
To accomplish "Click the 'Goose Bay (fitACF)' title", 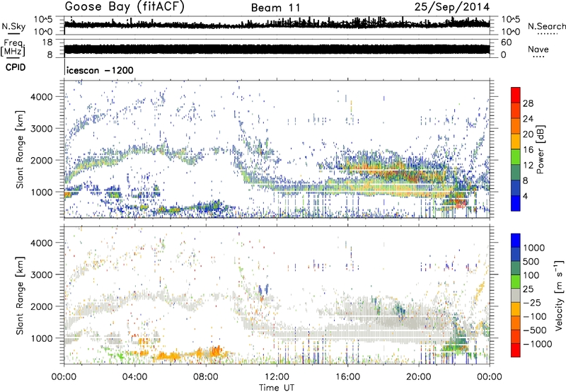I will (x=125, y=7).
